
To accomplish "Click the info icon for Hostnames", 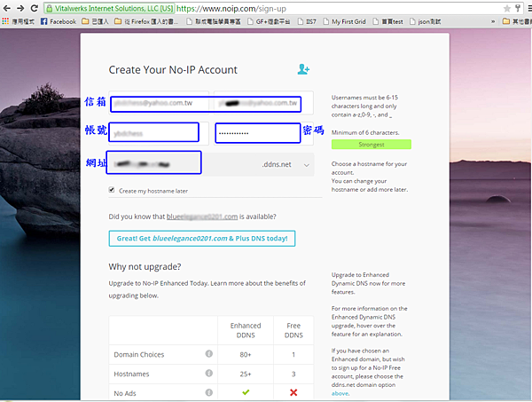I will (208, 373).
